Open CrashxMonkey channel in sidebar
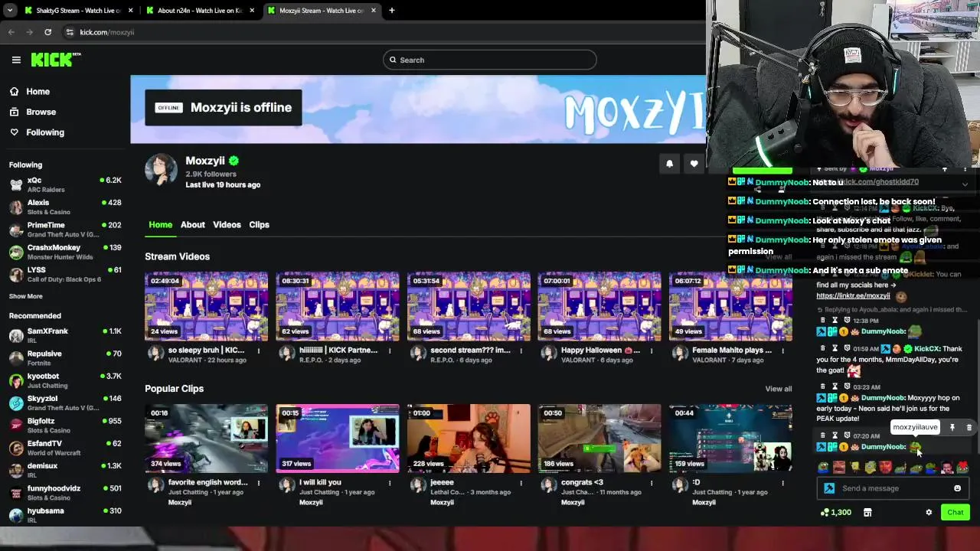Image resolution: width=980 pixels, height=551 pixels. point(65,252)
